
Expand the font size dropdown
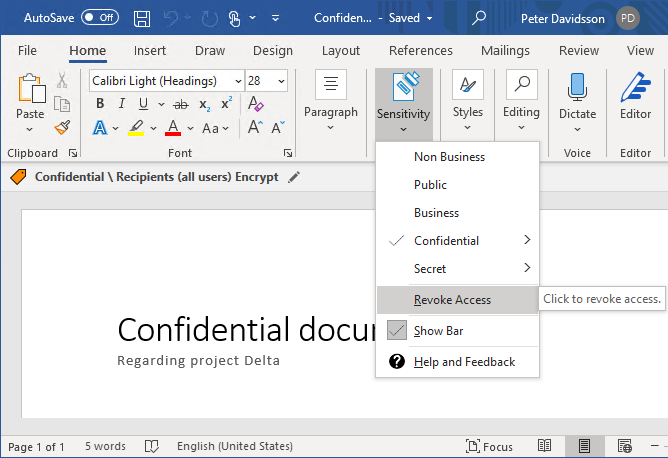click(281, 81)
